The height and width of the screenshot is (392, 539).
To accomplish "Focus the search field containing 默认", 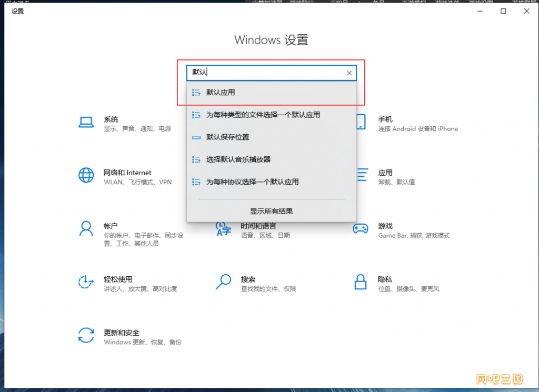I will 272,73.
